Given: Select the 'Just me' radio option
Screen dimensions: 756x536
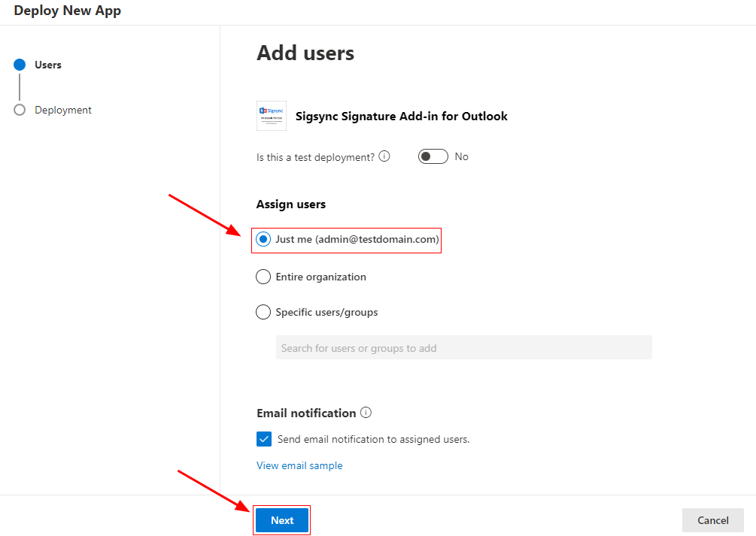Looking at the screenshot, I should [x=263, y=239].
